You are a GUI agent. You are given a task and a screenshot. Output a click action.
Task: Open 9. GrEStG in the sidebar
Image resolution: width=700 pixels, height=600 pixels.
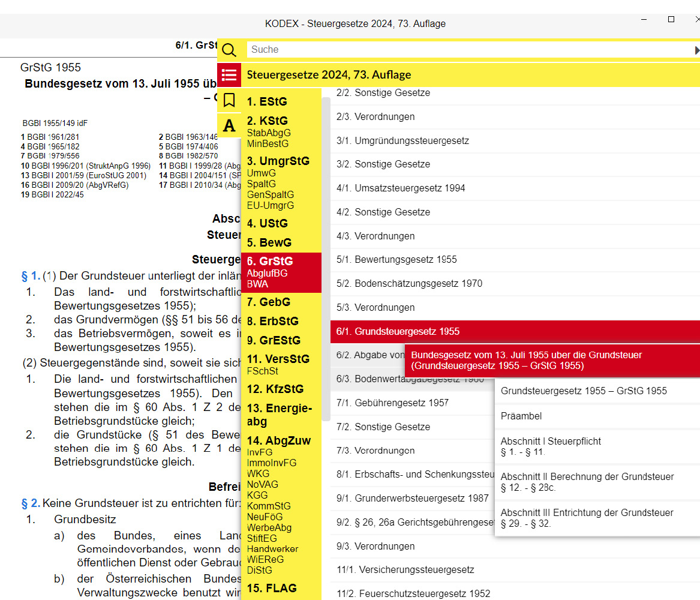point(274,341)
